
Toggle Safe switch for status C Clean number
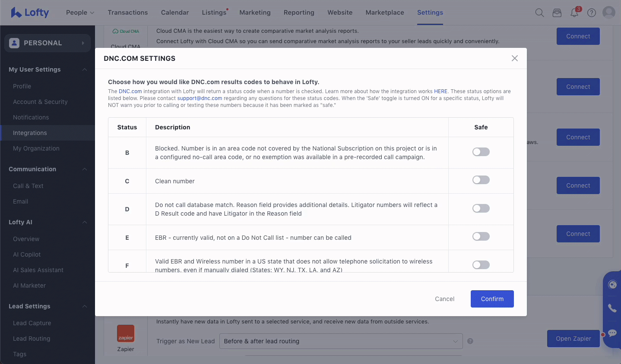481,180
